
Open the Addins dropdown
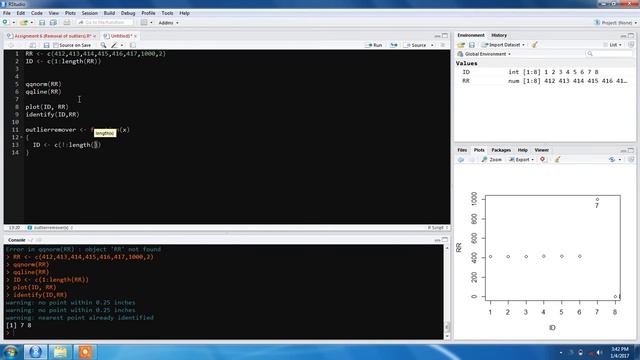tap(168, 23)
